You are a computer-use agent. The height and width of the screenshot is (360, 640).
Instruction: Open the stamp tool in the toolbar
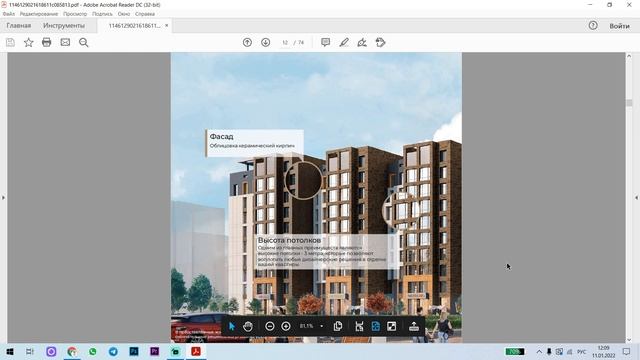coord(380,42)
